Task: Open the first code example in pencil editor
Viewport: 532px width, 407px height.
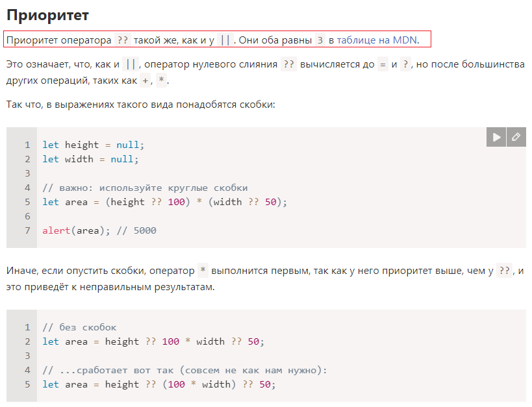Action: coord(516,137)
